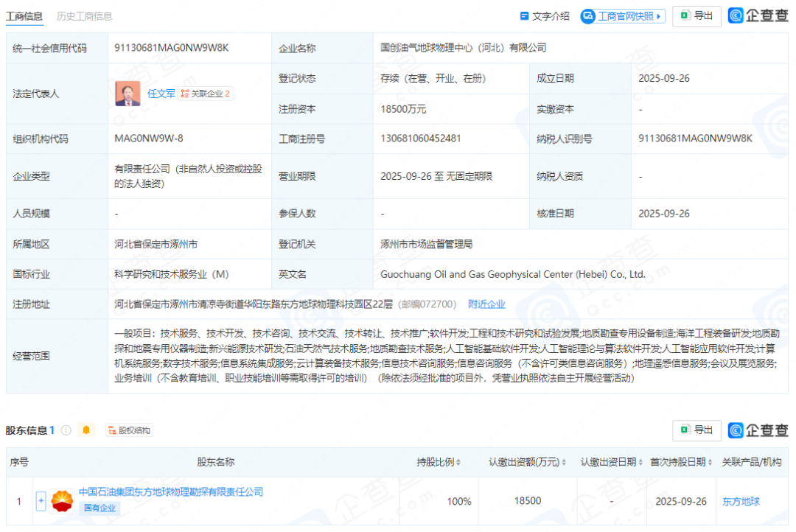
Task: View 关联企业 2 related companies
Action: point(206,94)
